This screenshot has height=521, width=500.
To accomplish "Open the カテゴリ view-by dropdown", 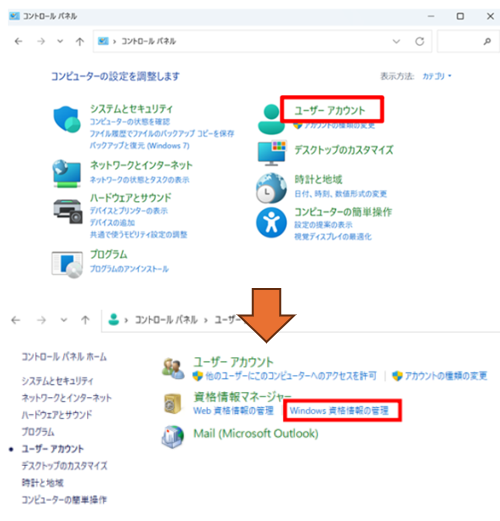I will (437, 76).
